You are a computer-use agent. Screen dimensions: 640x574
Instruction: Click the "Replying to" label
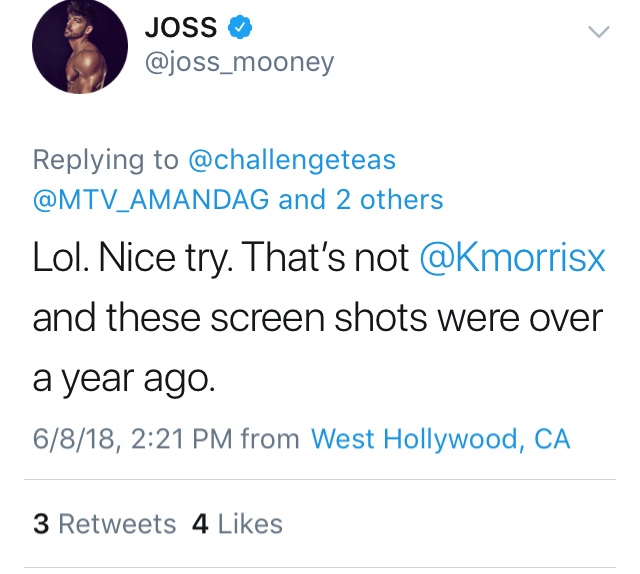(x=106, y=160)
